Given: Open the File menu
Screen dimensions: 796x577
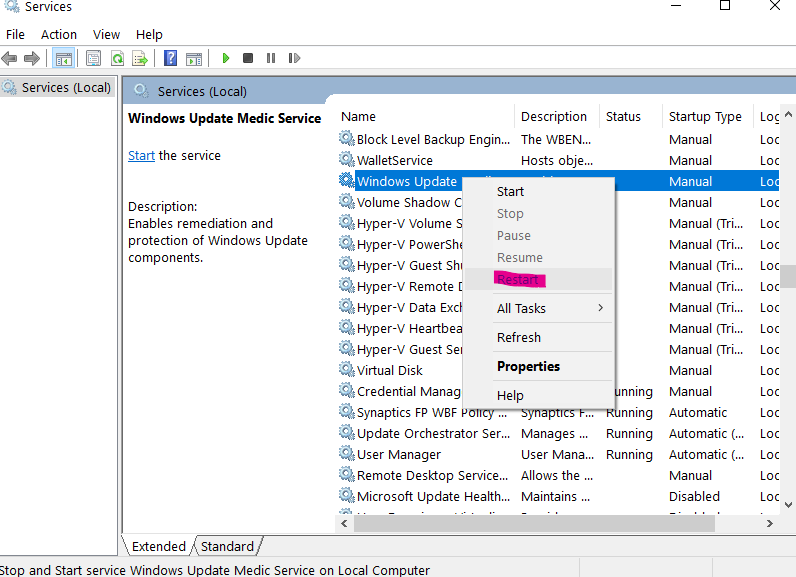Looking at the screenshot, I should (15, 35).
